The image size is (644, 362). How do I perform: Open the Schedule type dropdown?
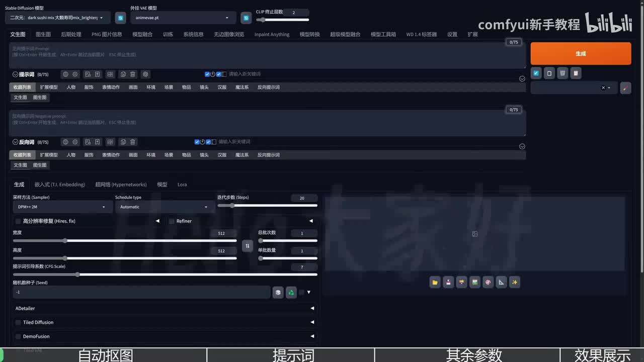[x=165, y=207]
